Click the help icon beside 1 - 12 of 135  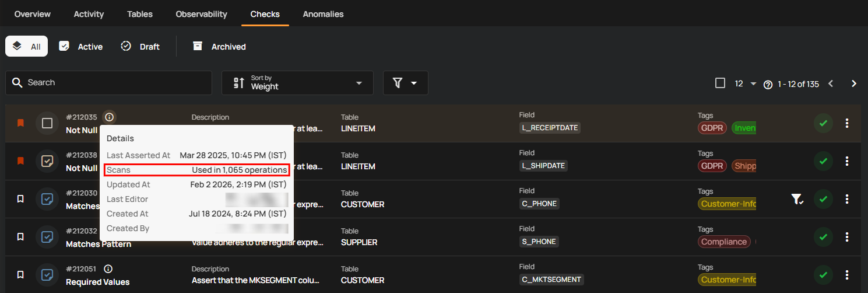coord(768,85)
